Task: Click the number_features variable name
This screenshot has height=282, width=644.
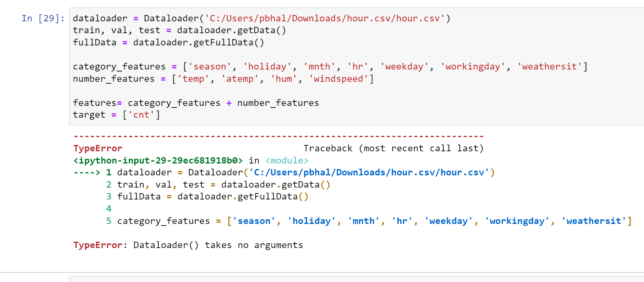Action: (x=114, y=79)
